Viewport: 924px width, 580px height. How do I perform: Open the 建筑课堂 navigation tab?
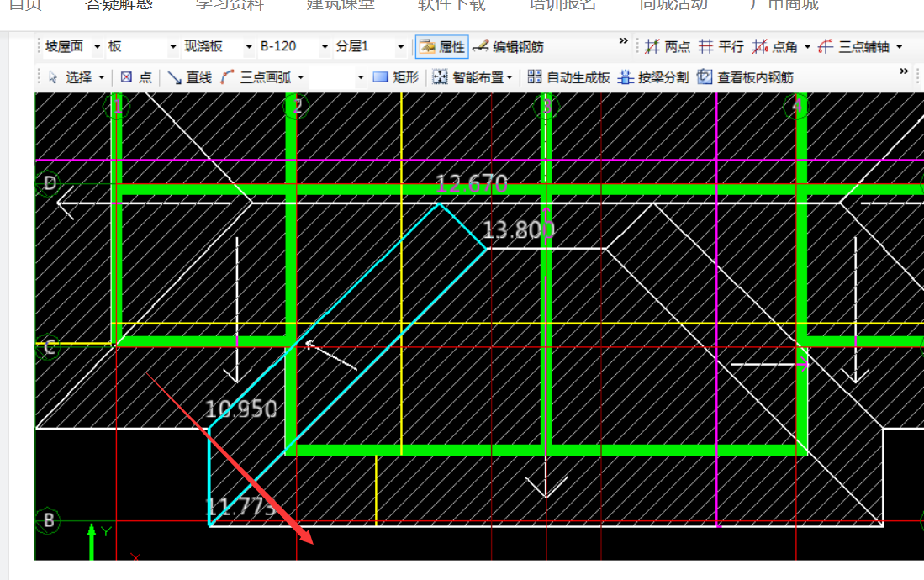(x=341, y=5)
